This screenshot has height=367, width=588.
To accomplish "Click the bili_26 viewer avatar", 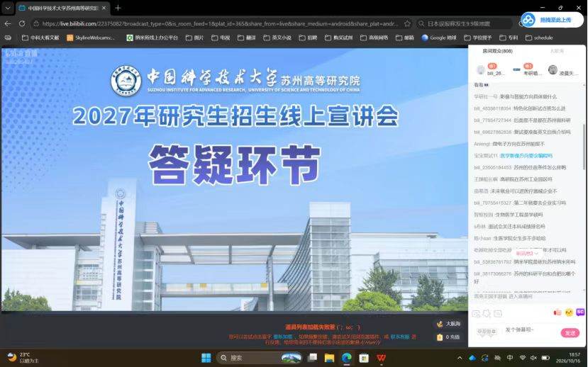I will coord(481,69).
